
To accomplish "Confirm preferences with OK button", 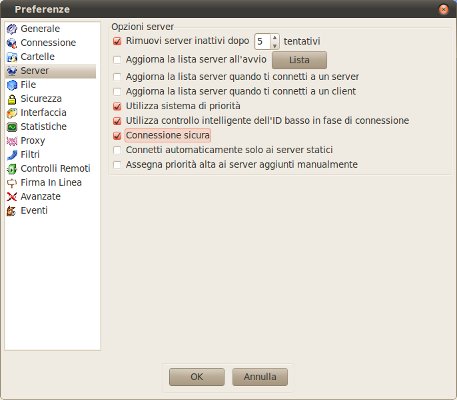I will 197,377.
